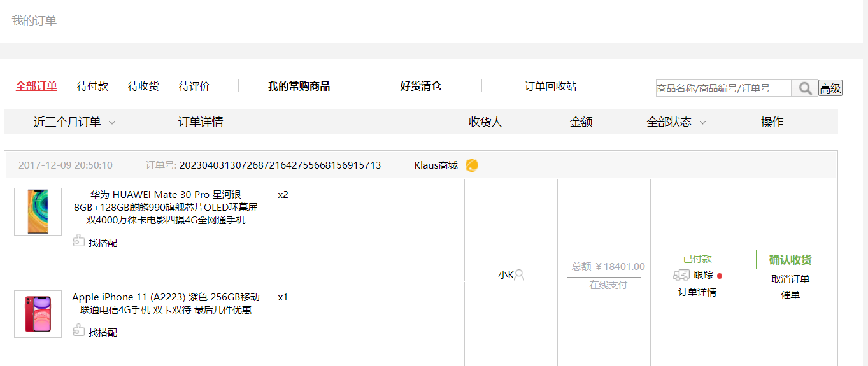
Task: Open the 华为 HUAWEI Mate 30 Pro title
Action: (166, 208)
